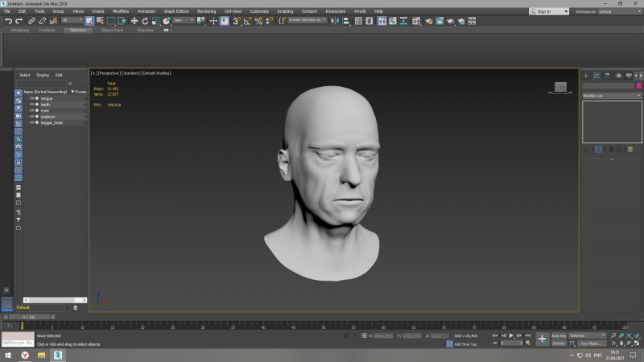Click the Scene Explorer horizontal scrollbar

(x=55, y=300)
